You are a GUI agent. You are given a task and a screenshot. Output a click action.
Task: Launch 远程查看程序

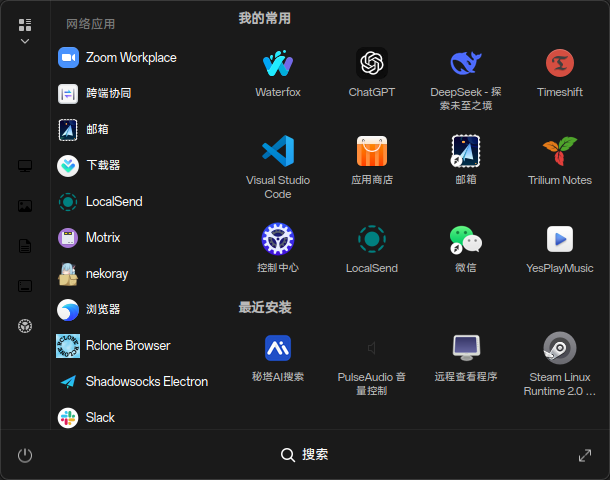[x=466, y=359]
